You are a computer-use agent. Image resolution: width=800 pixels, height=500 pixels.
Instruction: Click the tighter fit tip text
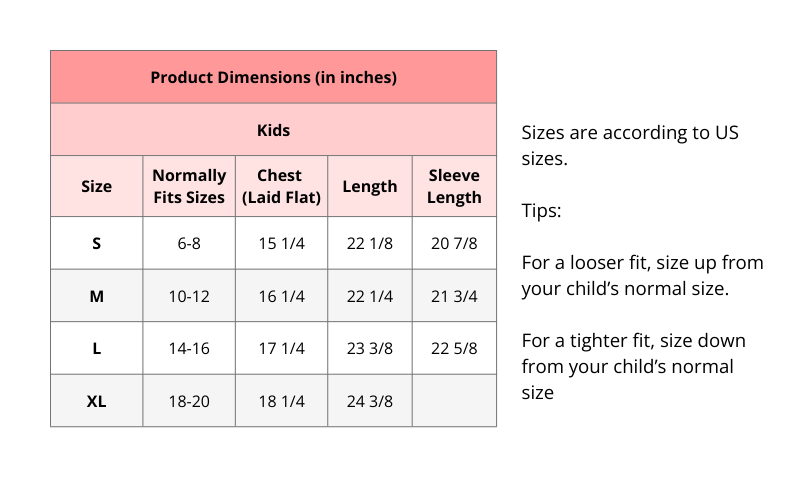pos(633,367)
